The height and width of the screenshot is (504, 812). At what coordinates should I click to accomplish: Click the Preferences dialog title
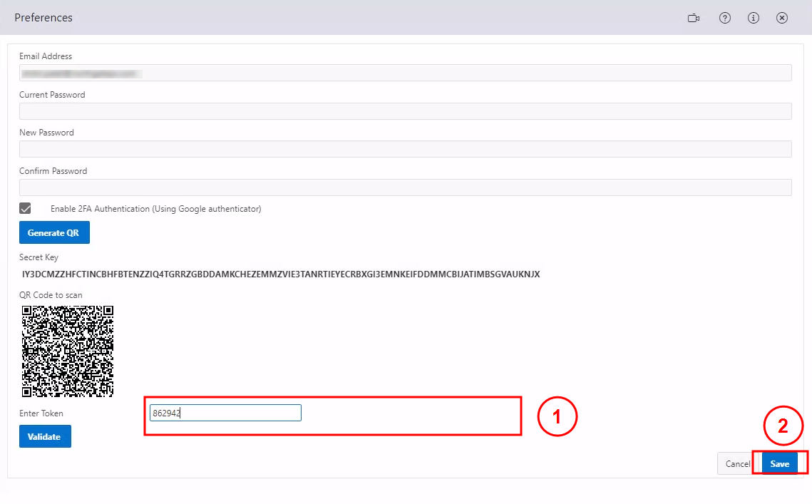tap(43, 18)
